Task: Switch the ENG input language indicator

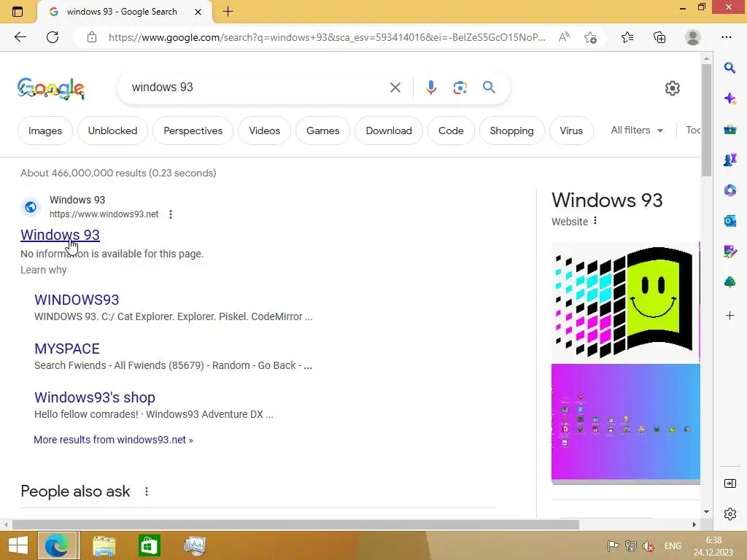Action: tap(673, 546)
